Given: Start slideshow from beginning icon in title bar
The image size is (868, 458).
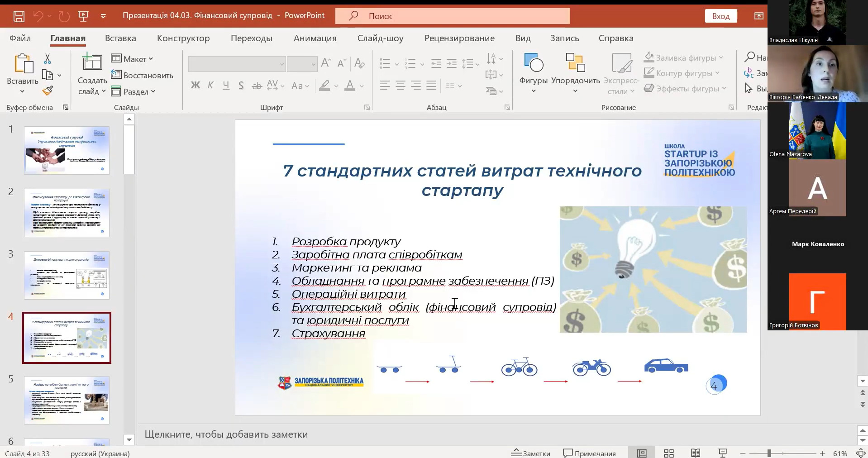Looking at the screenshot, I should [x=83, y=16].
